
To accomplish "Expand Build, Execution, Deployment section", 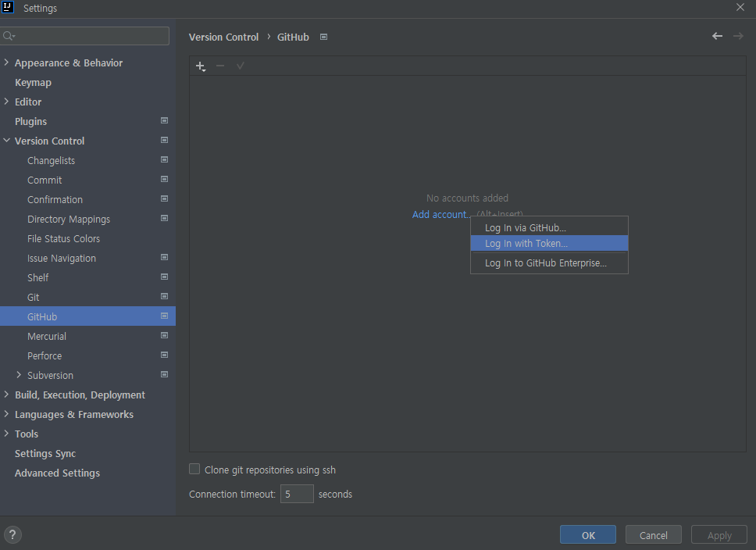I will 6,395.
